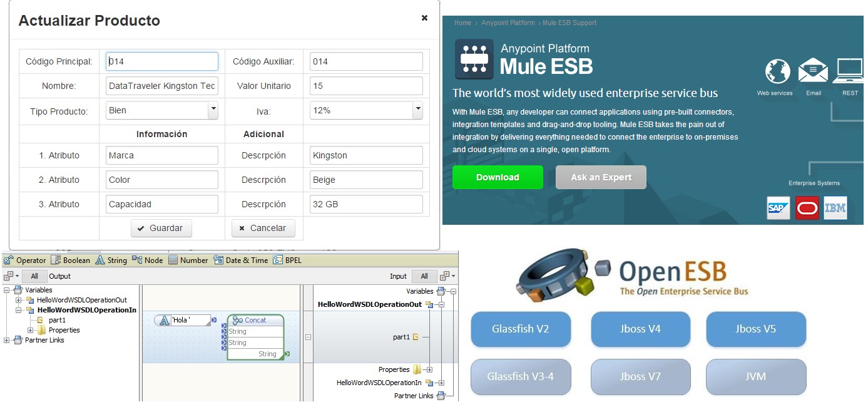Toggle the All filter beside Input
The height and width of the screenshot is (402, 868).
click(424, 276)
